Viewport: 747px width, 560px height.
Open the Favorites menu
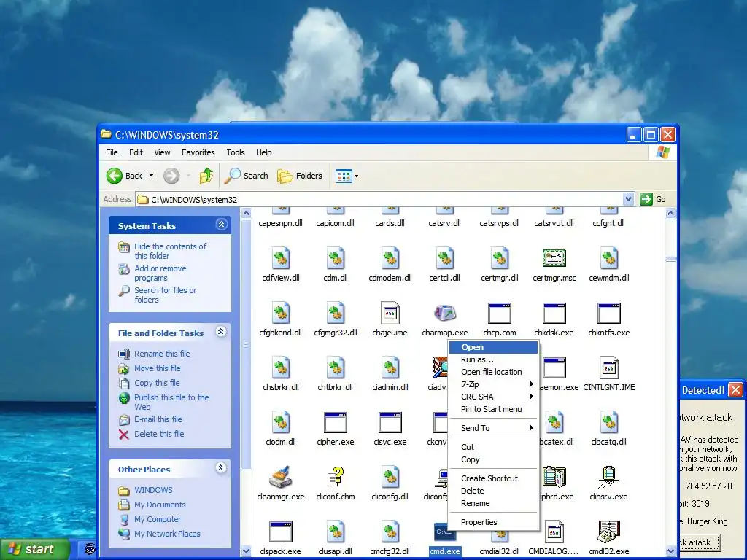pos(198,152)
